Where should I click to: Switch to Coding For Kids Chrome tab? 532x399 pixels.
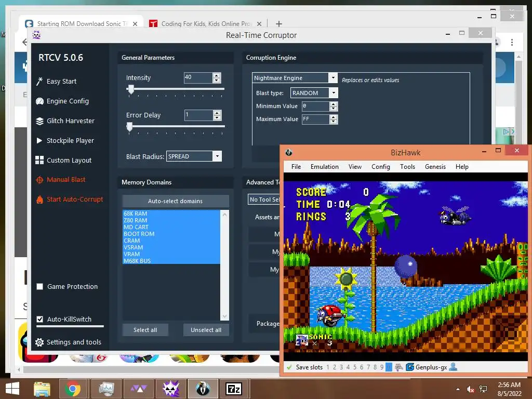click(x=205, y=24)
